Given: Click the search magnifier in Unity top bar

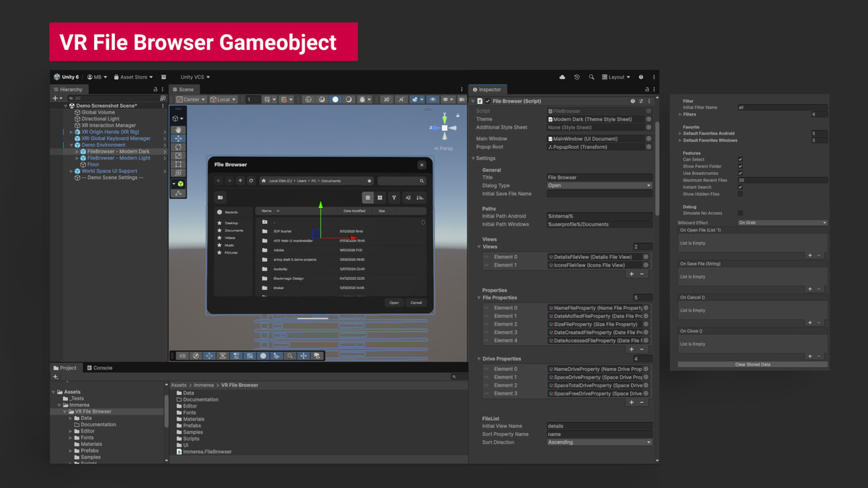Looking at the screenshot, I should [591, 77].
